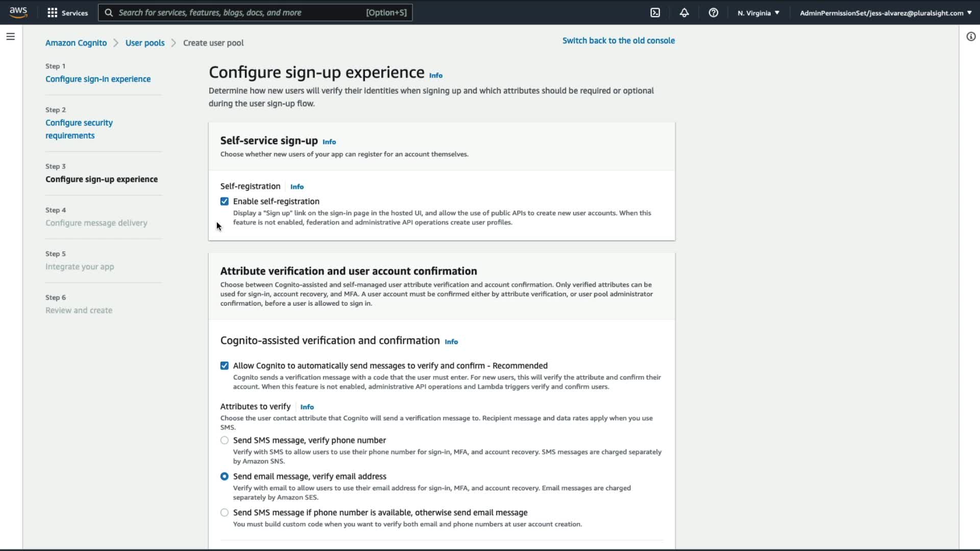The width and height of the screenshot is (980, 551).
Task: Open the Services grid menu
Action: click(x=67, y=13)
